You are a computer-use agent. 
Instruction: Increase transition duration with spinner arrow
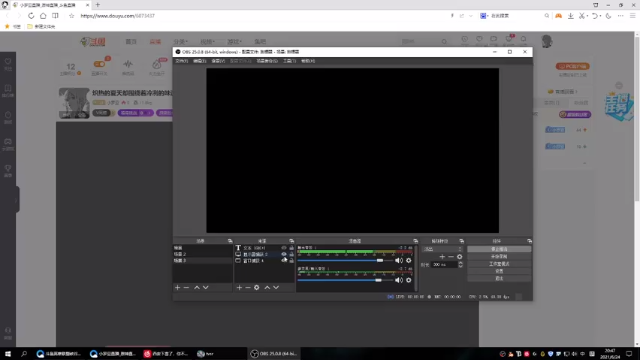click(x=460, y=263)
